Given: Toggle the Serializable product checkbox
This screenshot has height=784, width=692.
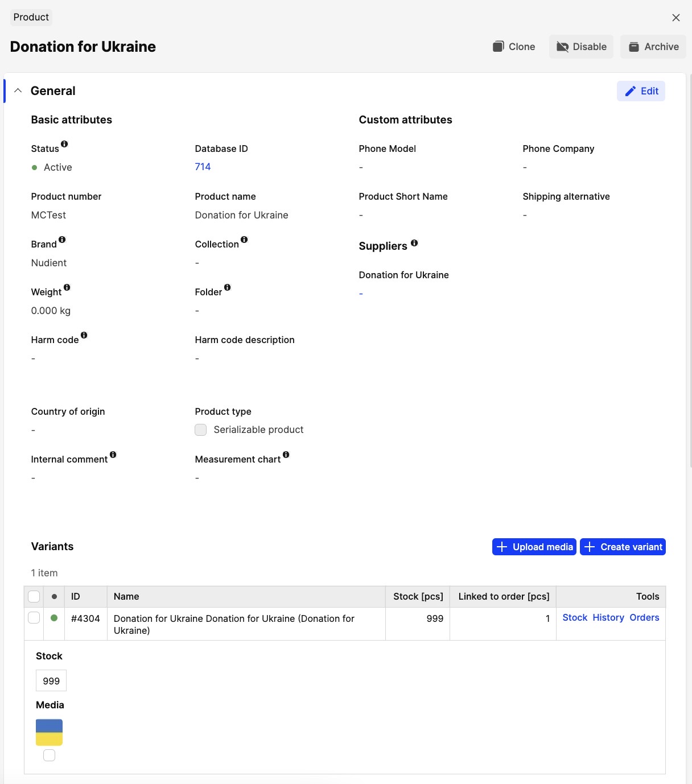Looking at the screenshot, I should coord(201,430).
